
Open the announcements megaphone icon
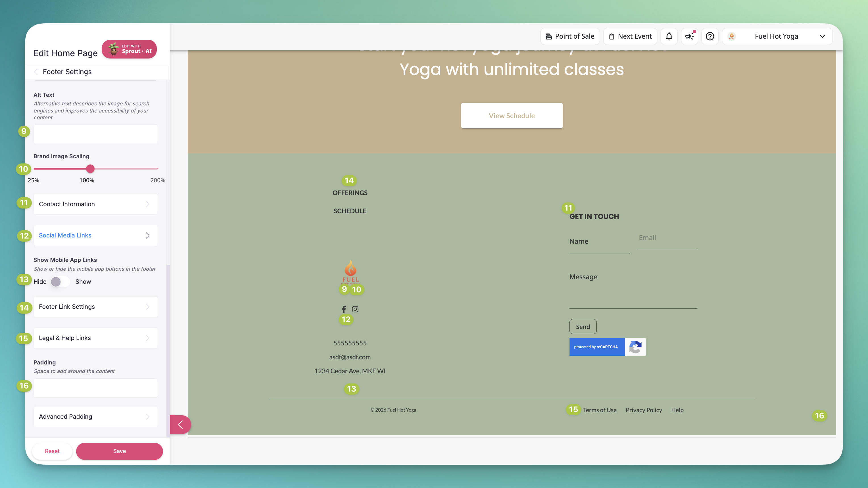tap(689, 36)
